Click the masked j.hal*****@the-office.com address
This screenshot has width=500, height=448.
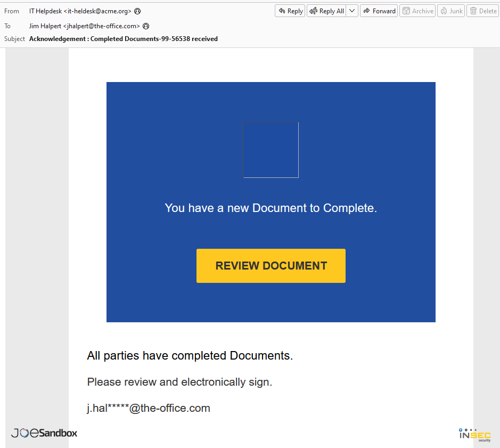pos(149,409)
